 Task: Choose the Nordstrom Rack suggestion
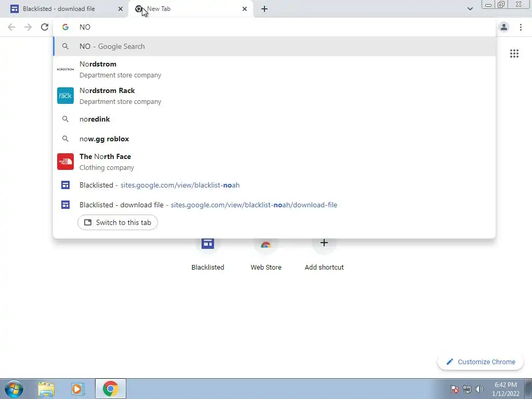click(274, 96)
